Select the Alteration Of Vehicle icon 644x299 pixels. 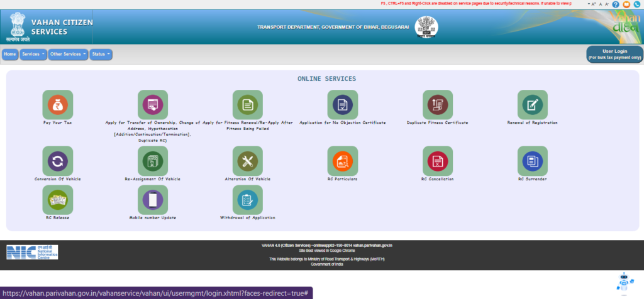(247, 161)
